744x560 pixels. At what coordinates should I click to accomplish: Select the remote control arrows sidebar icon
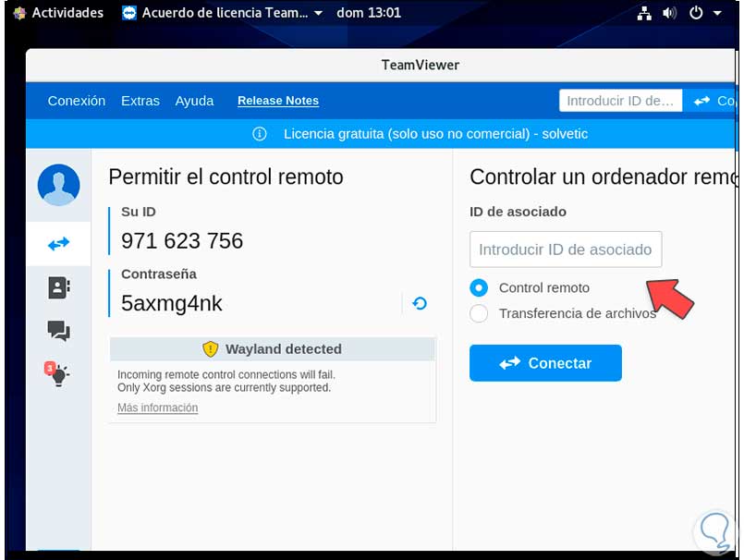pos(59,244)
